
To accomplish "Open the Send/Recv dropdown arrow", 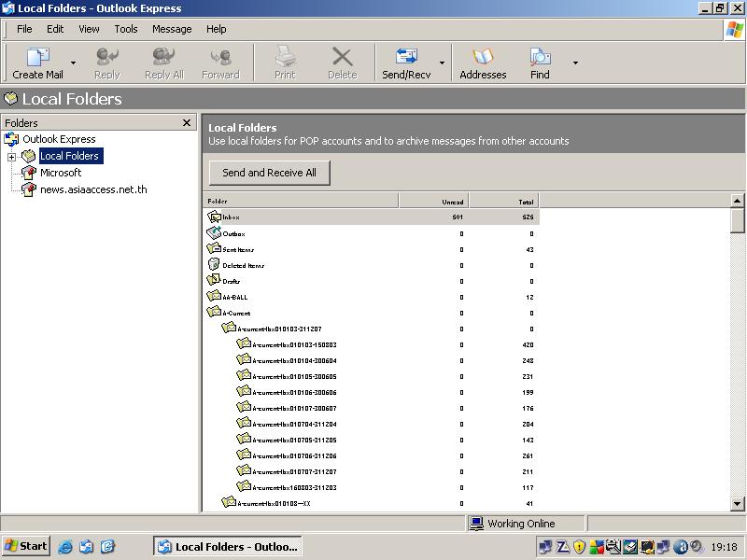I will click(x=442, y=63).
